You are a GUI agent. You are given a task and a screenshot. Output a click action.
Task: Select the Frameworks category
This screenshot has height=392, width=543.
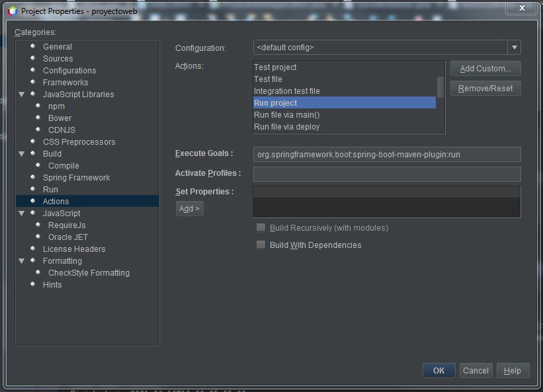click(65, 82)
